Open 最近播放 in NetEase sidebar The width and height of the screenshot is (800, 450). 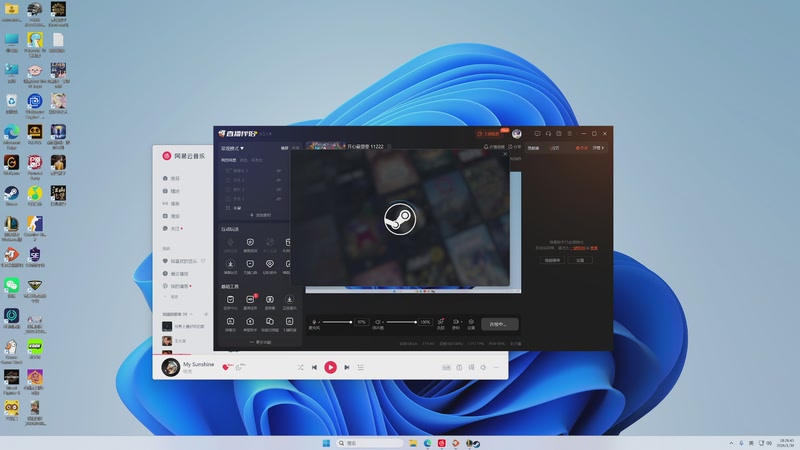[x=175, y=273]
